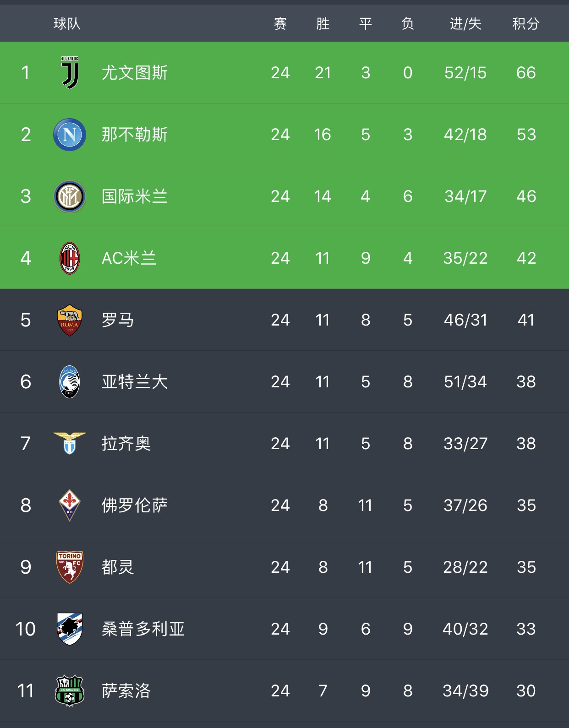Tap the Napoli club logo
The image size is (569, 728).
70,135
